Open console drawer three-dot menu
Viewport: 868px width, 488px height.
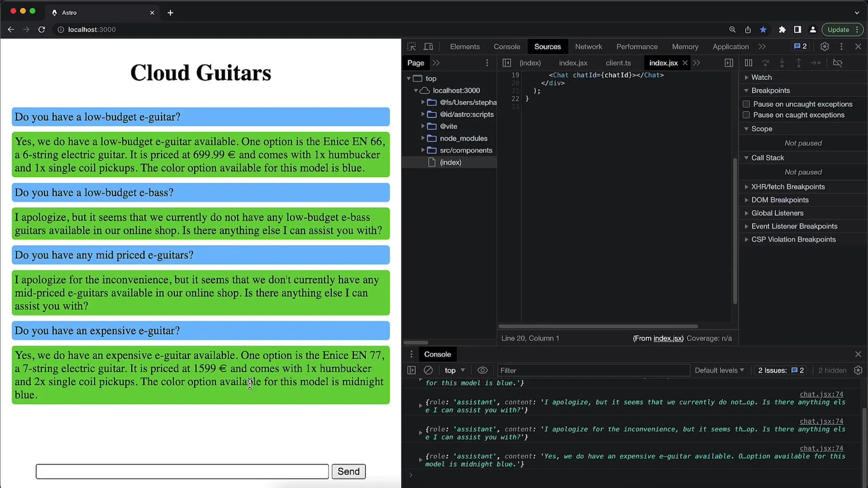(411, 354)
